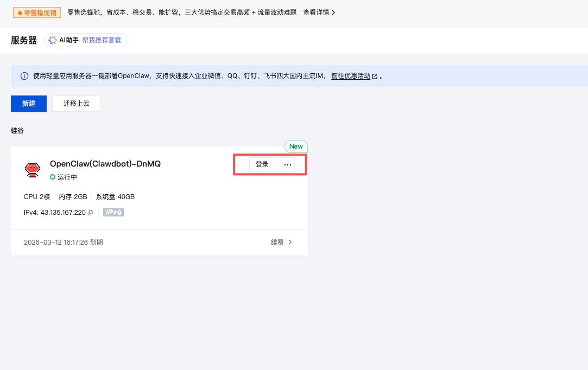Click the AI助手 sparkle icon
Screen dimensions: 588x370
(x=53, y=40)
